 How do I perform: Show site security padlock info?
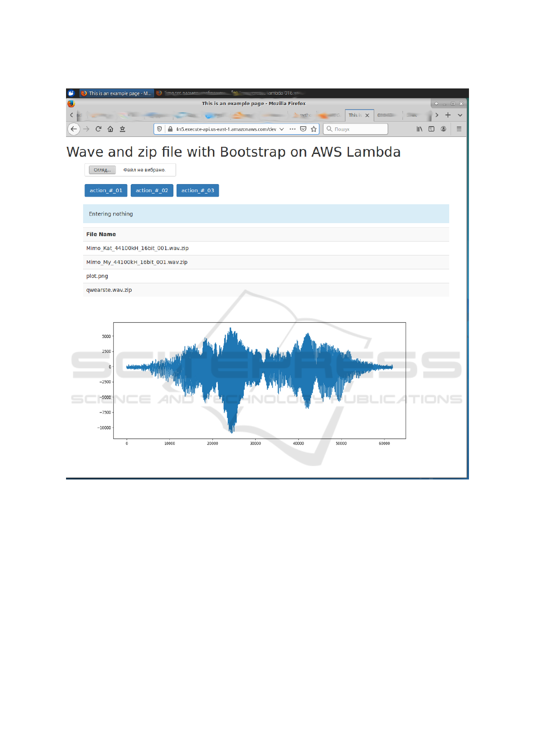point(170,129)
